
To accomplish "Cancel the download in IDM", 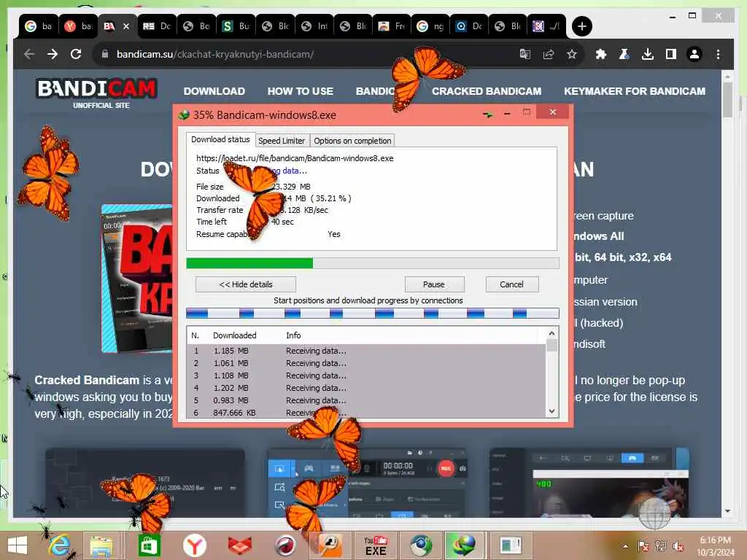I will point(511,284).
